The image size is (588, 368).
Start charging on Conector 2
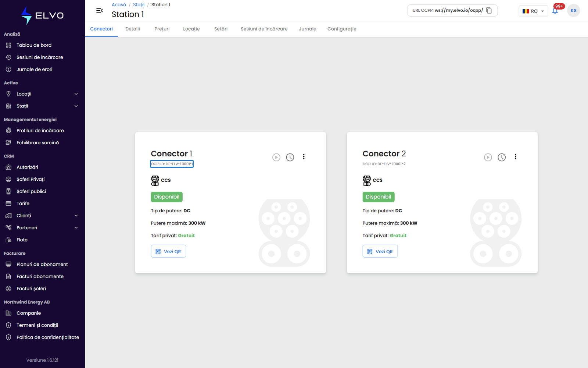[488, 158]
